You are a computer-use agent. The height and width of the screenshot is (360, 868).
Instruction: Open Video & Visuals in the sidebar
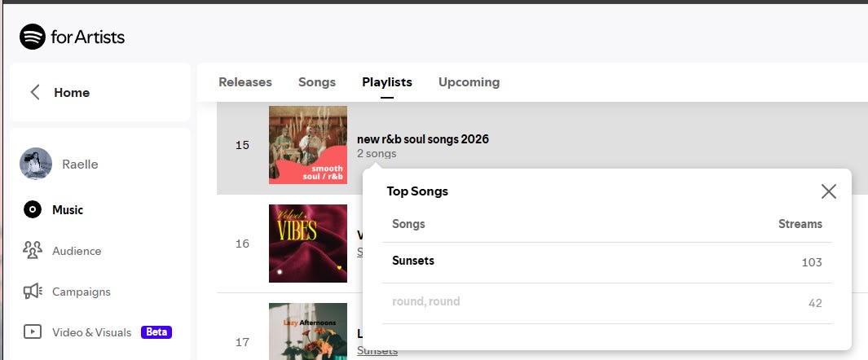click(92, 332)
